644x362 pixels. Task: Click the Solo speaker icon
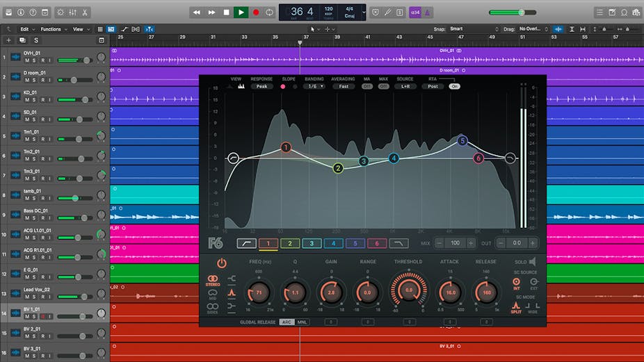(532, 262)
